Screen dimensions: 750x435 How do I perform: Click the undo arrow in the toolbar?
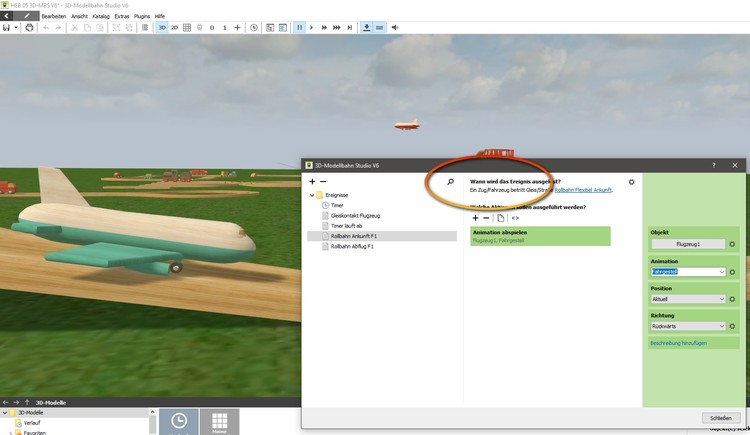click(x=46, y=28)
